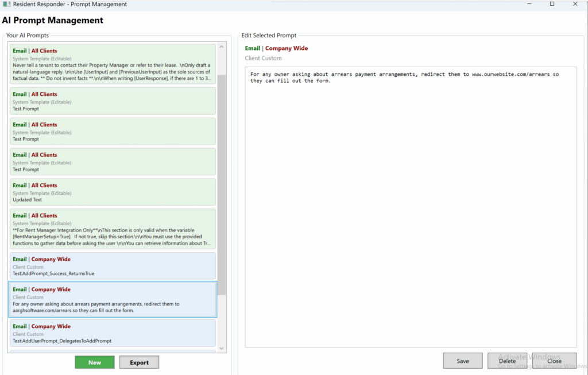The width and height of the screenshot is (588, 375).
Task: Select the topmost 'Test Prompt' entry
Action: coord(113,101)
